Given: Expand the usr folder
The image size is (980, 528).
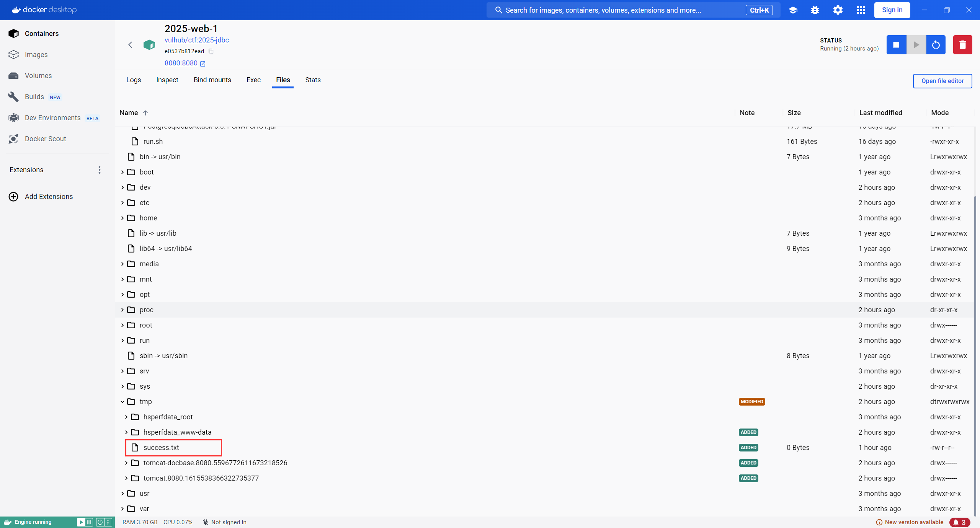Looking at the screenshot, I should tap(122, 494).
